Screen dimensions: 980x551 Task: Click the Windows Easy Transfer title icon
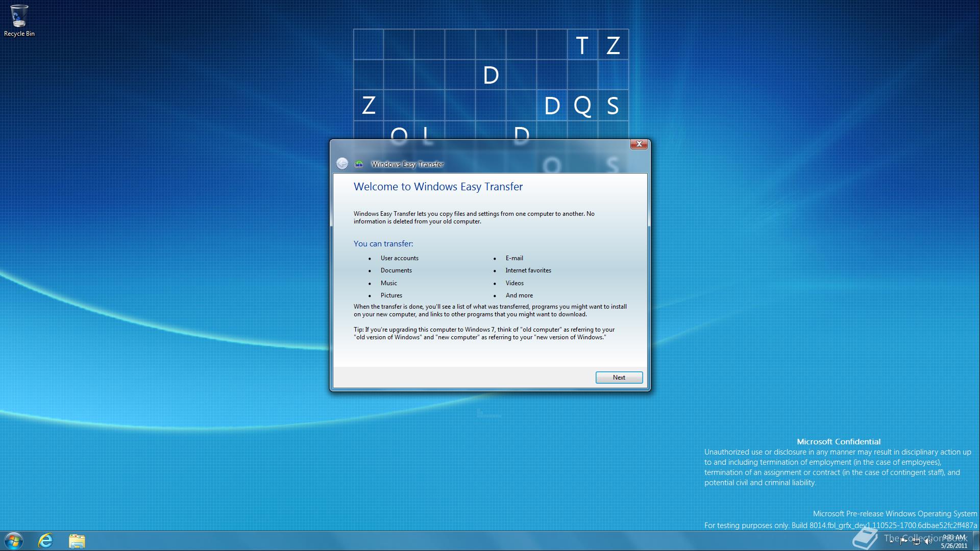coord(359,164)
